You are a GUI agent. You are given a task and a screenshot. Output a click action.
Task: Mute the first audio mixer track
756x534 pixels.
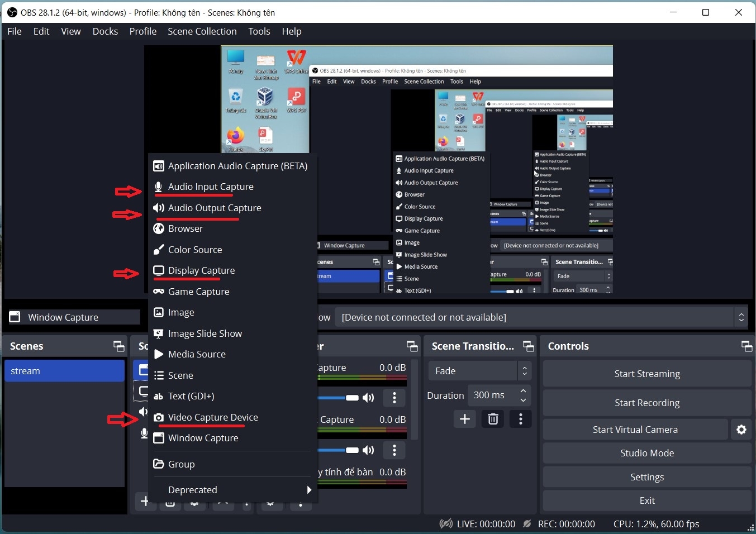(368, 398)
